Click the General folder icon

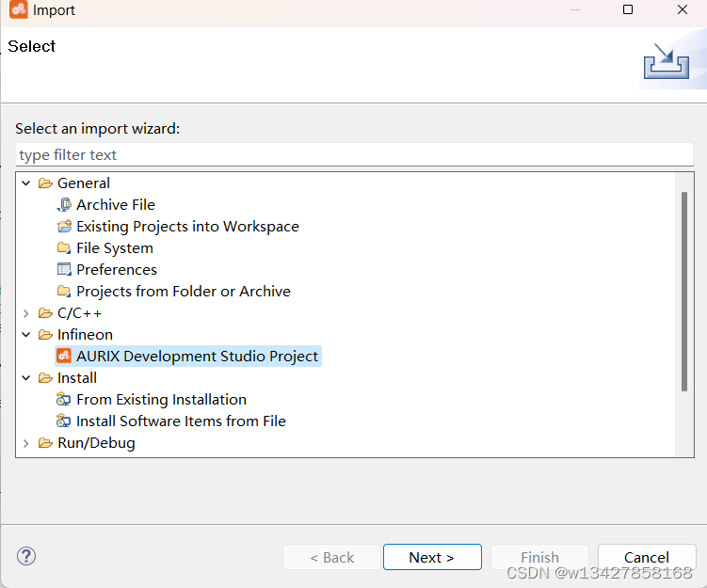45,183
